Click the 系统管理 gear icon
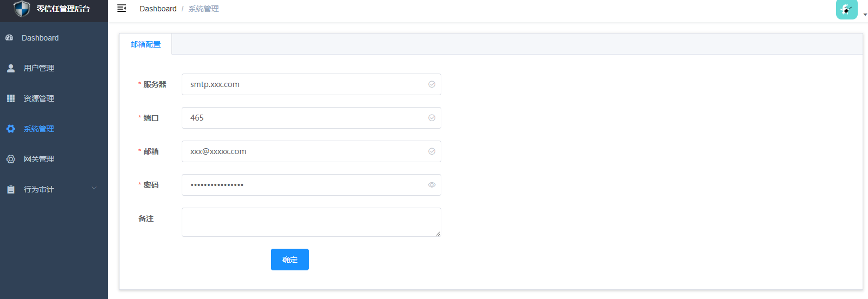Screen dimensions: 868x299 click(11, 129)
